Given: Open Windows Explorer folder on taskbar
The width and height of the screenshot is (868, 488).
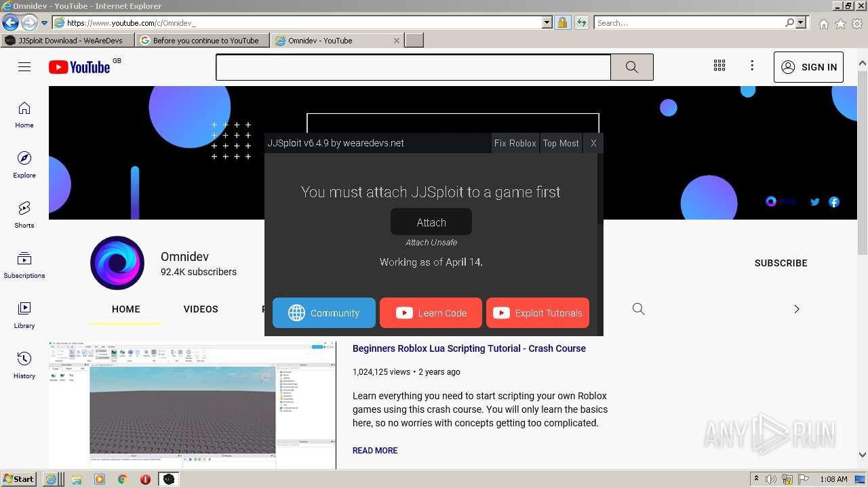Looking at the screenshot, I should pos(77,479).
